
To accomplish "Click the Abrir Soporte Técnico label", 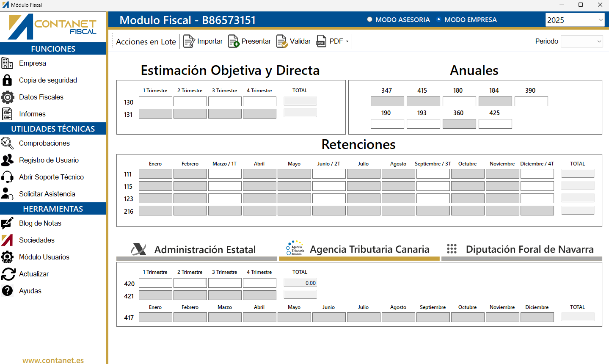I will (51, 177).
